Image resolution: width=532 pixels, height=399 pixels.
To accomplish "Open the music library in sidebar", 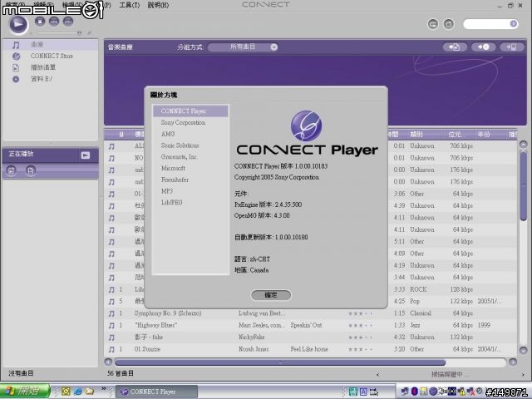I will [50, 44].
